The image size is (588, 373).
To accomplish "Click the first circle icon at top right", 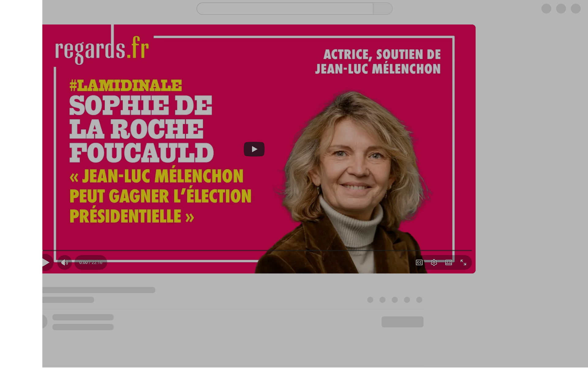I will click(x=546, y=9).
